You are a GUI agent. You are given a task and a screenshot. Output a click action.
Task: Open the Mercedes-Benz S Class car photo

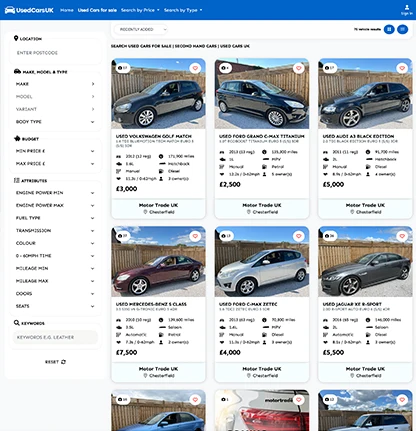(x=158, y=262)
